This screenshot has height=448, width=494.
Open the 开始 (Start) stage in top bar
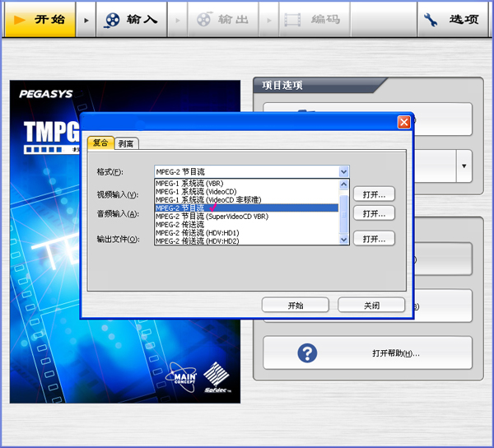click(40, 20)
